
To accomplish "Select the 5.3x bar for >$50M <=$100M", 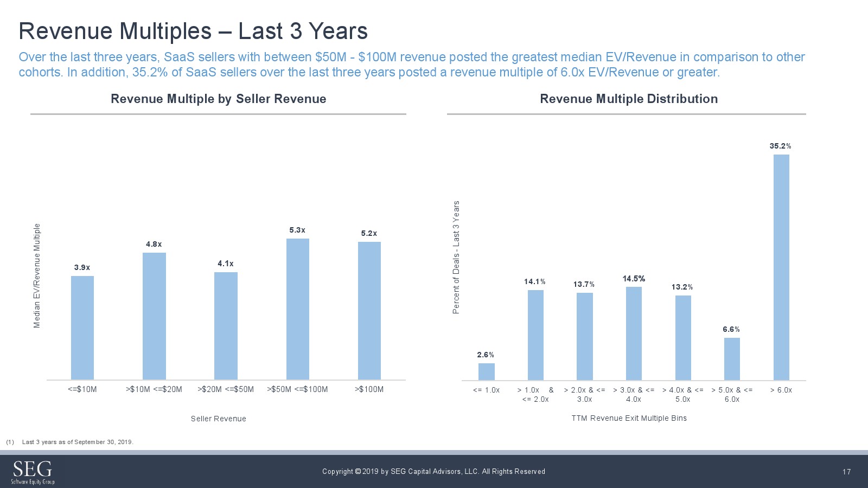I will [x=297, y=309].
